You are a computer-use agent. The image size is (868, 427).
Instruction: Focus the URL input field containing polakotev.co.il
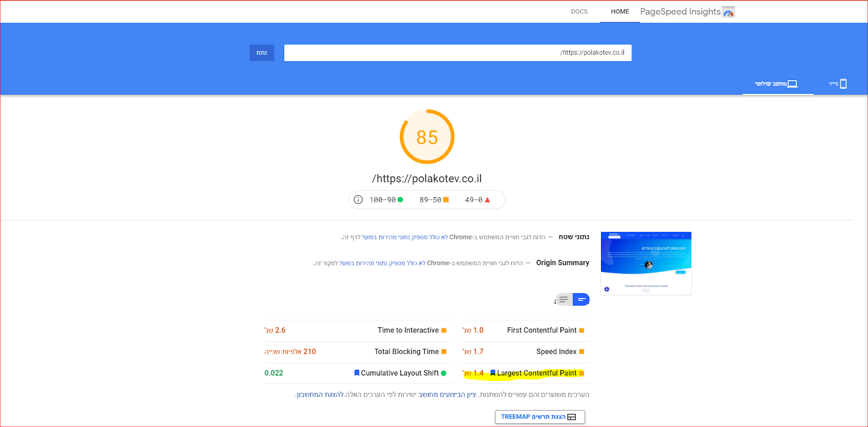458,53
